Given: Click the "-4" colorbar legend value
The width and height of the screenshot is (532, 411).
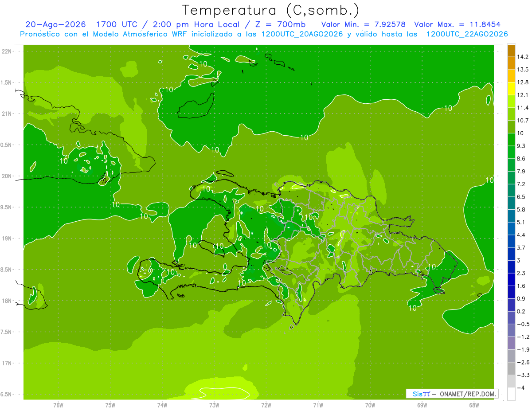Looking at the screenshot, I should click(521, 388).
